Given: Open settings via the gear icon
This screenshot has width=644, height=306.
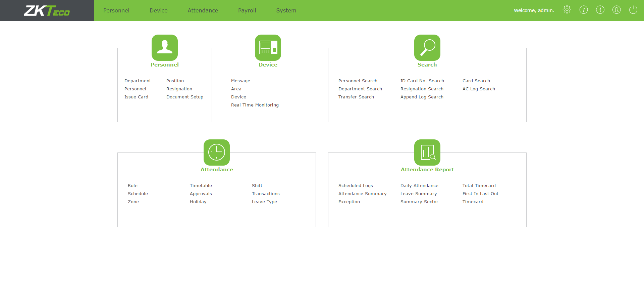Looking at the screenshot, I should coord(567,10).
